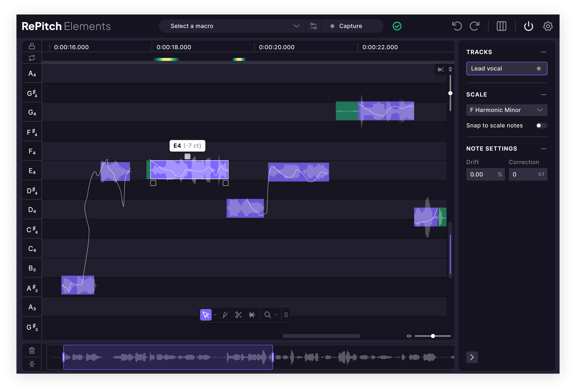Click the Capture button
This screenshot has width=576, height=392.
click(x=350, y=26)
